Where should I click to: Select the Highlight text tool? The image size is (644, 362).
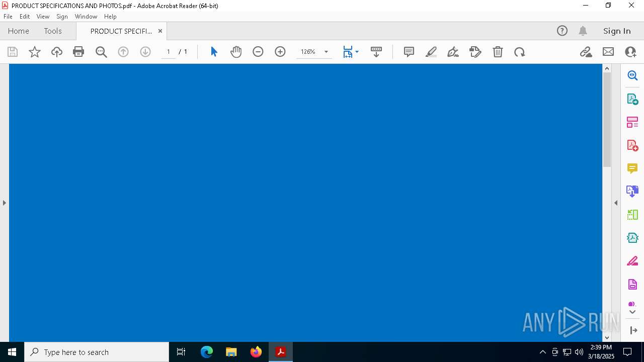coord(431,52)
